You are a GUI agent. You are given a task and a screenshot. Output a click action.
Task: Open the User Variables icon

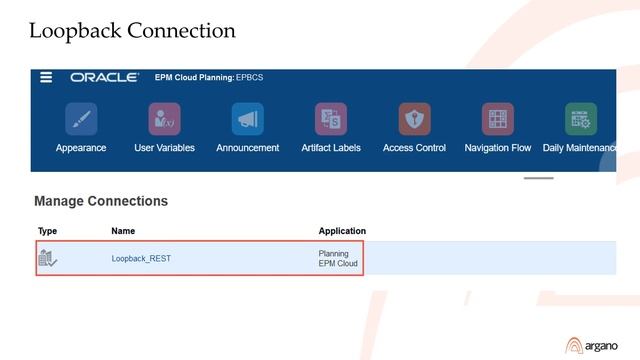[x=164, y=119]
